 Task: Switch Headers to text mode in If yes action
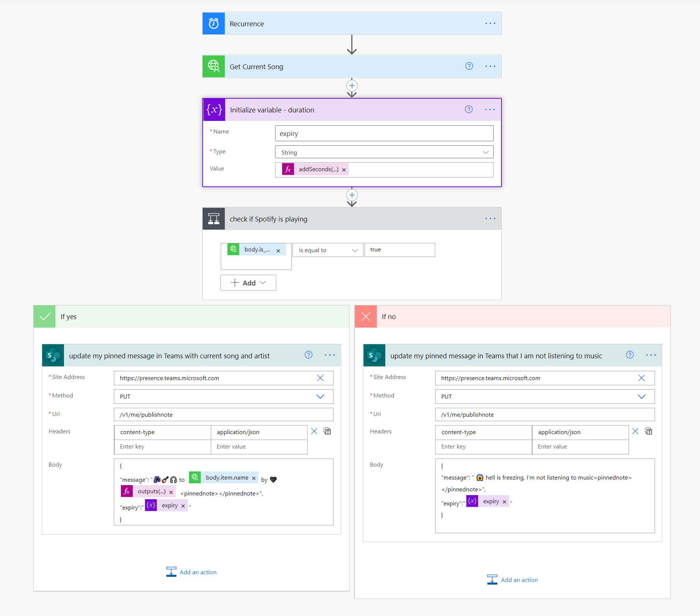(x=327, y=431)
